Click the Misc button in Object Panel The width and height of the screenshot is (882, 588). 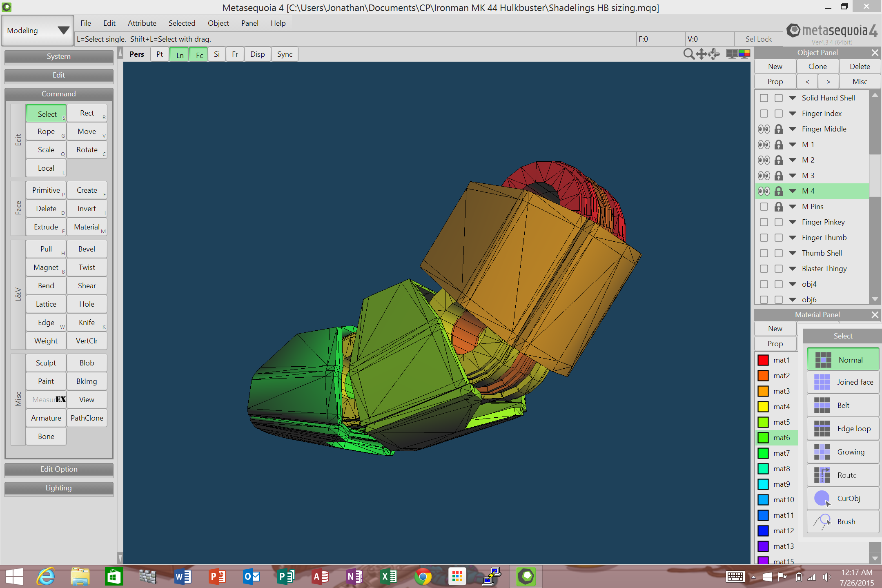pyautogui.click(x=860, y=82)
